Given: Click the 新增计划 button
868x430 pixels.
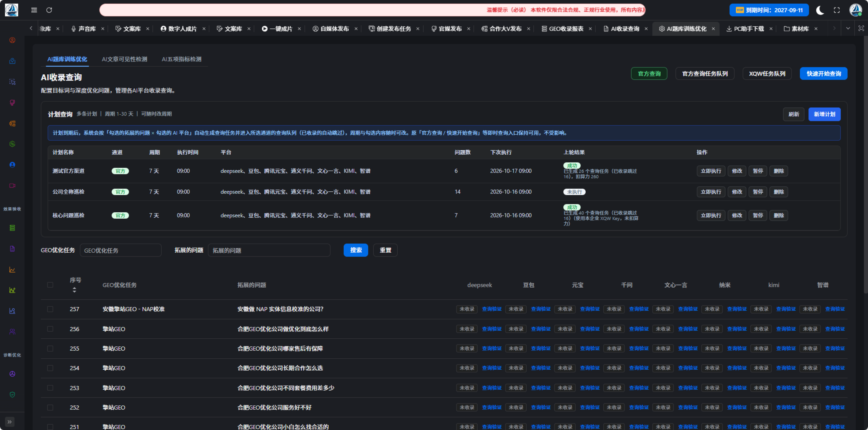Looking at the screenshot, I should click(x=824, y=114).
